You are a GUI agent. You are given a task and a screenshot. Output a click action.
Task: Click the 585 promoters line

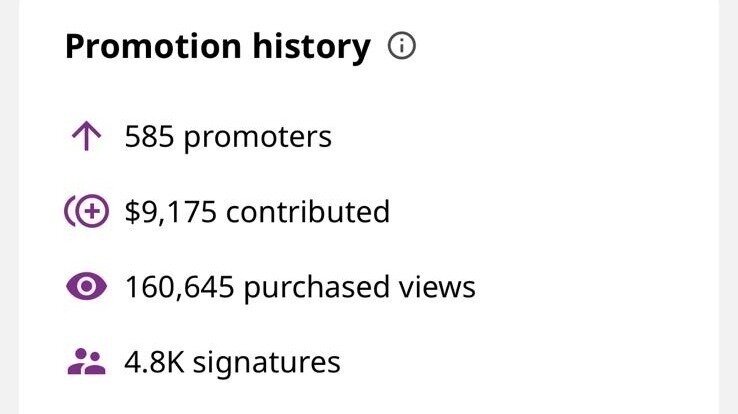point(228,137)
